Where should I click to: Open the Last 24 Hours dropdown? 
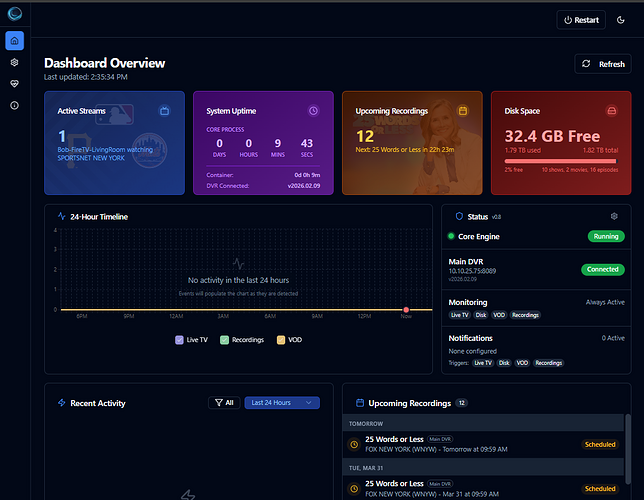pos(281,402)
